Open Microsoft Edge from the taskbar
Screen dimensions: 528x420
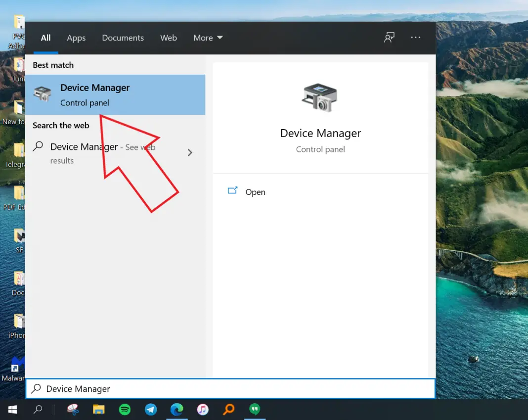pos(177,410)
